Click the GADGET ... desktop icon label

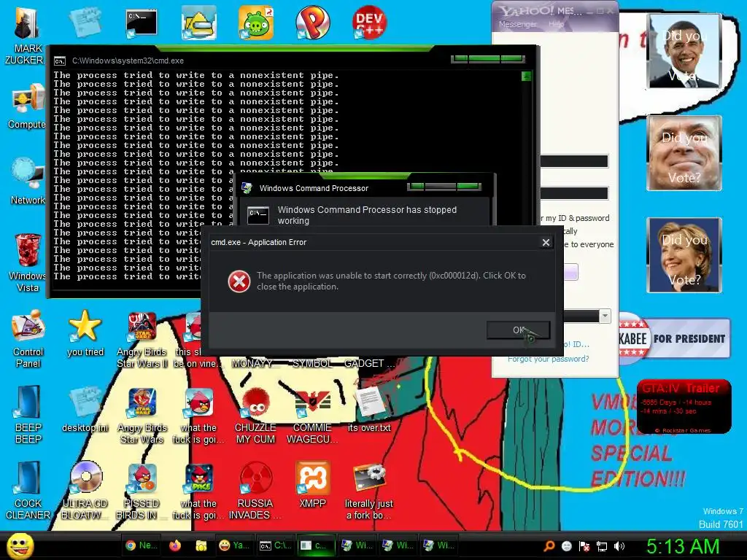point(369,363)
